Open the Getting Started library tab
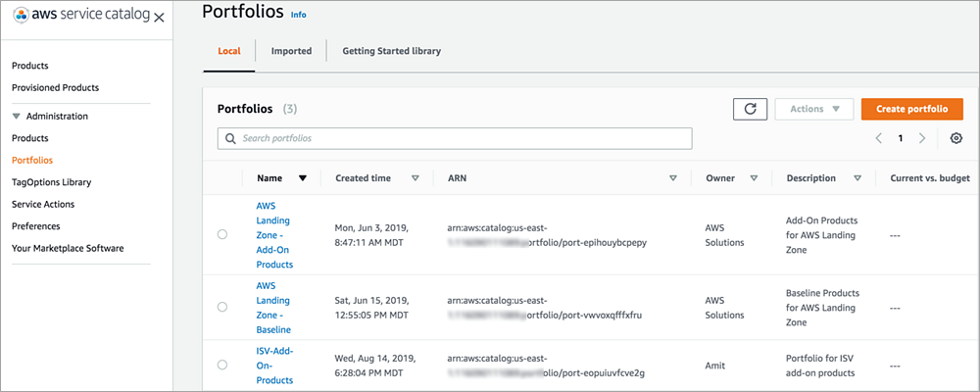Viewport: 980px width, 392px height. coord(391,51)
